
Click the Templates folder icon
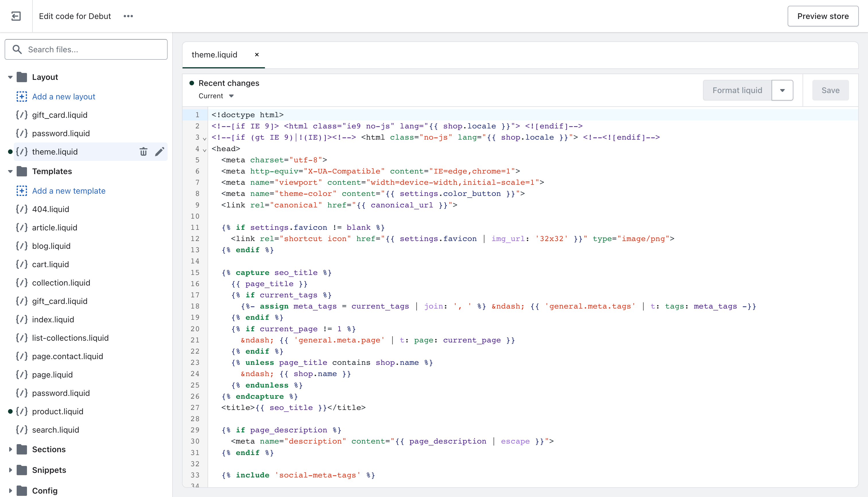pyautogui.click(x=22, y=171)
